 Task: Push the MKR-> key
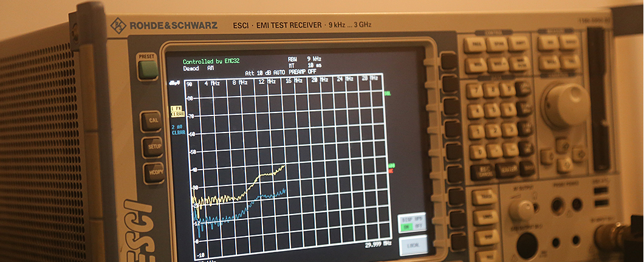[498, 64]
